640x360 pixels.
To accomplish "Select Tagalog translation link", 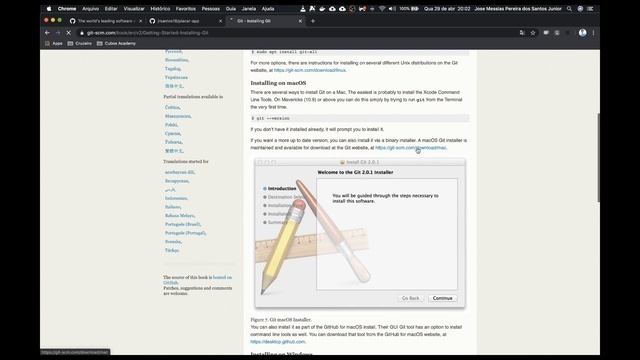I will coord(173,69).
